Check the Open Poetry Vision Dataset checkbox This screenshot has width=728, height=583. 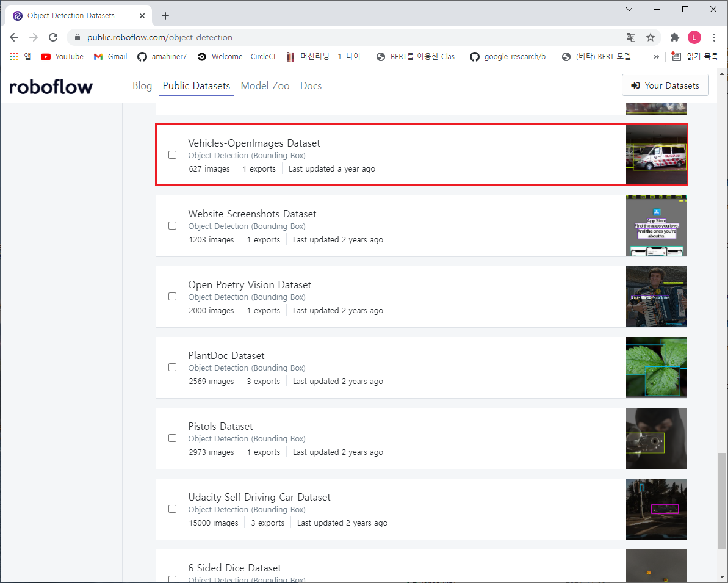172,296
